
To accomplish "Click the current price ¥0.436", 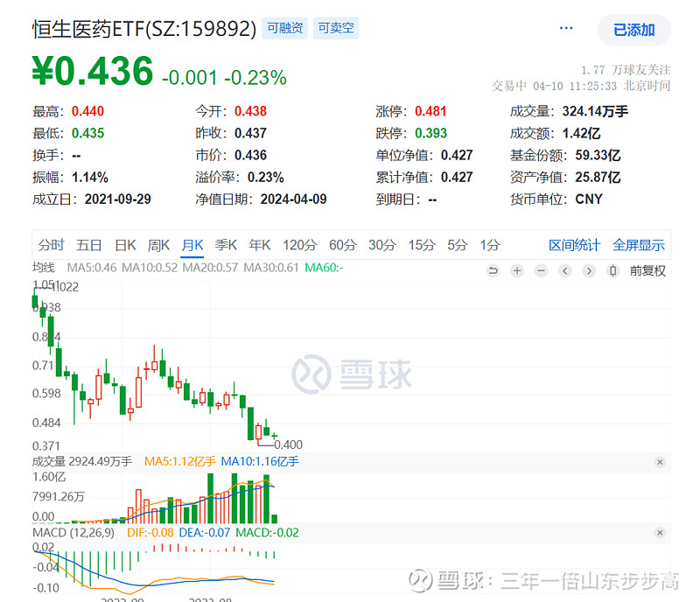I will pos(93,71).
